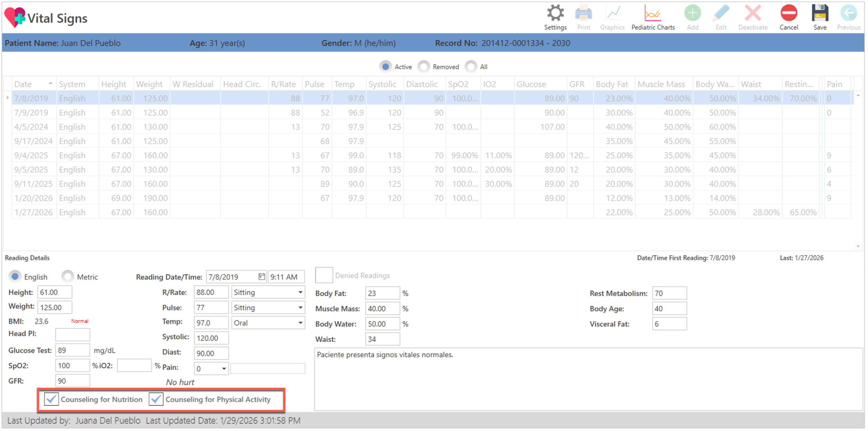868x431 pixels.
Task: Click the calendar icon beside reading date
Action: pyautogui.click(x=262, y=277)
